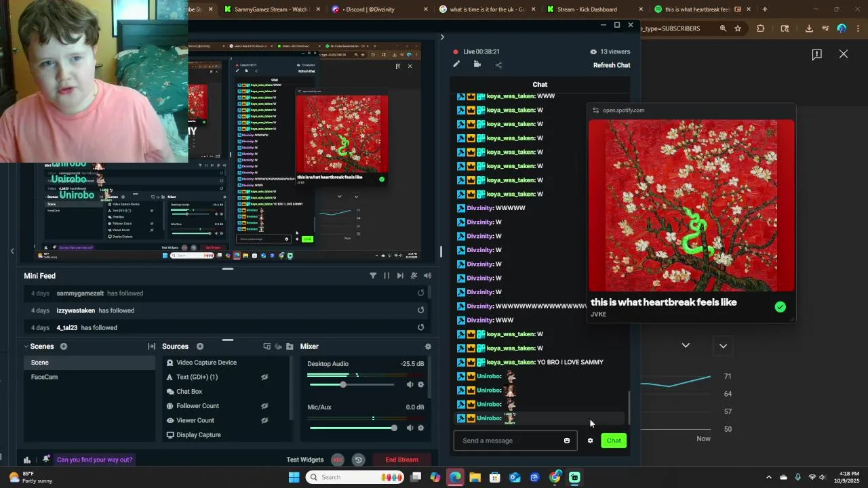Screen dimensions: 868x488
Task: Select the FaceCam scene
Action: [89, 377]
